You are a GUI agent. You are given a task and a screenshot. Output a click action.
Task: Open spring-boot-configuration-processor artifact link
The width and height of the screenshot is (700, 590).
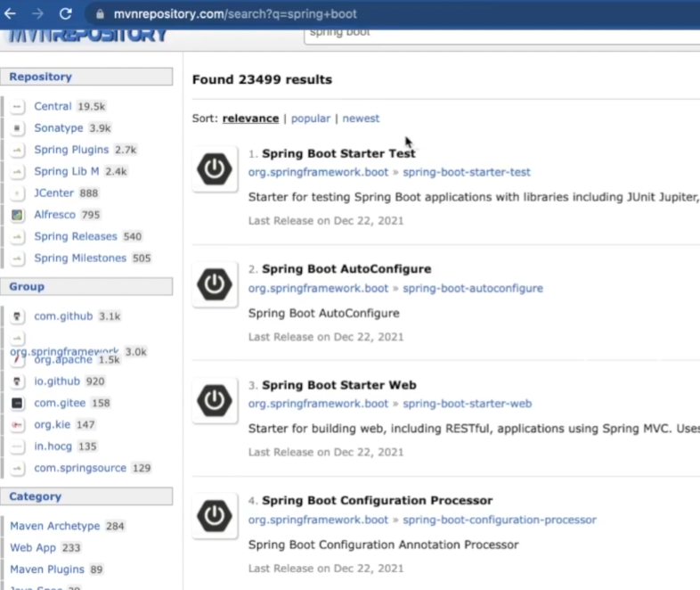pyautogui.click(x=500, y=520)
